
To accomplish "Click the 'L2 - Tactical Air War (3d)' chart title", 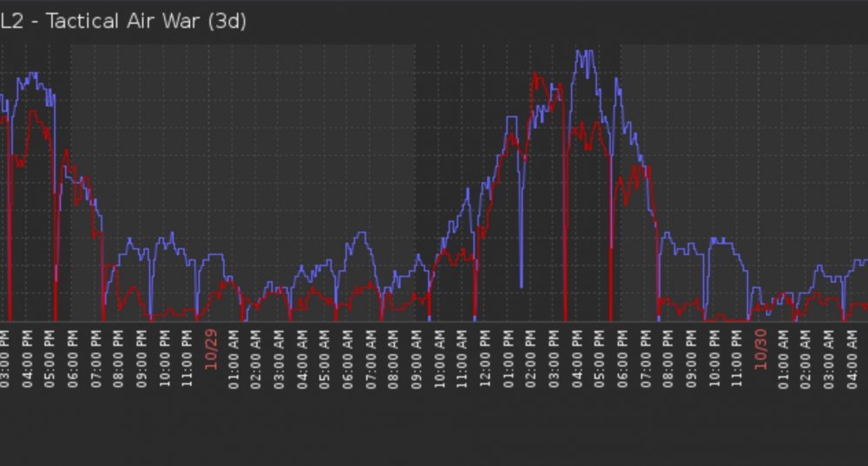I will click(x=123, y=21).
